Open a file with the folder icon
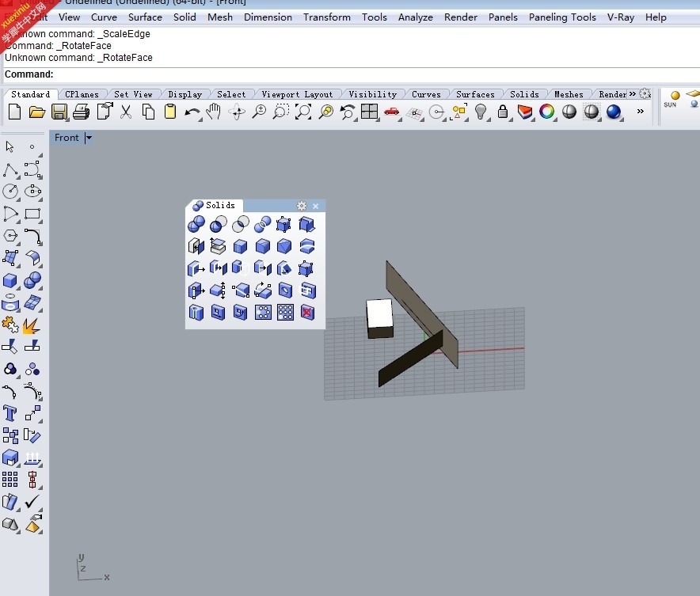 (36, 112)
